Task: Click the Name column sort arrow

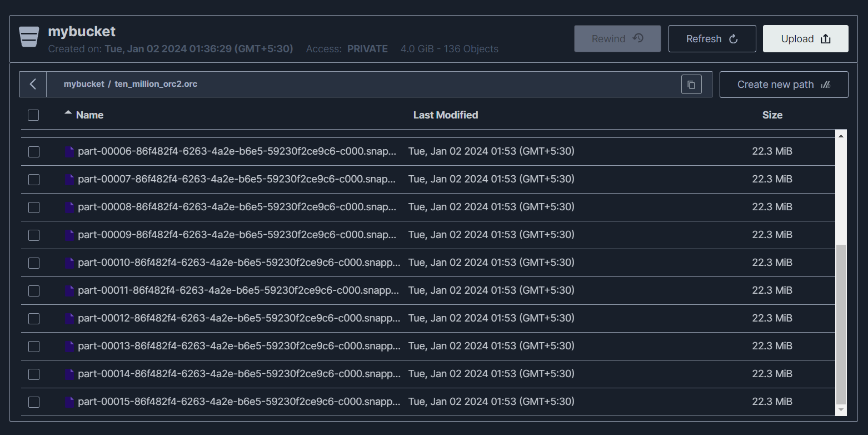Action: (x=68, y=113)
